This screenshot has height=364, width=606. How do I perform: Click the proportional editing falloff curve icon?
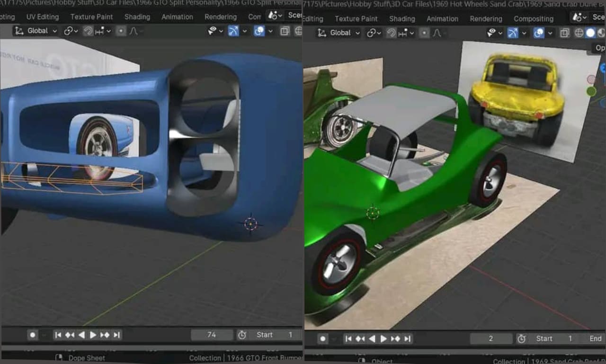[133, 31]
